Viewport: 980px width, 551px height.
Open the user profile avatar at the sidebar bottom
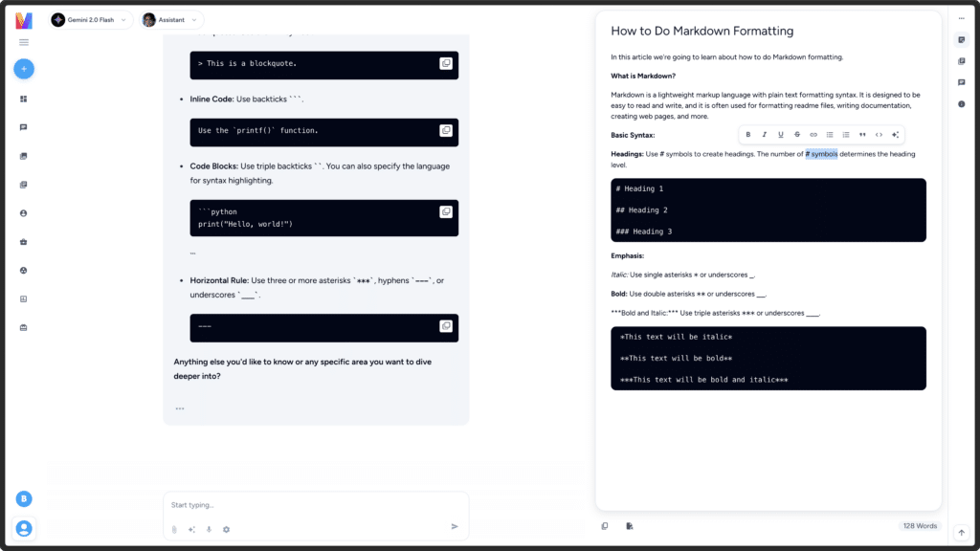pyautogui.click(x=24, y=528)
